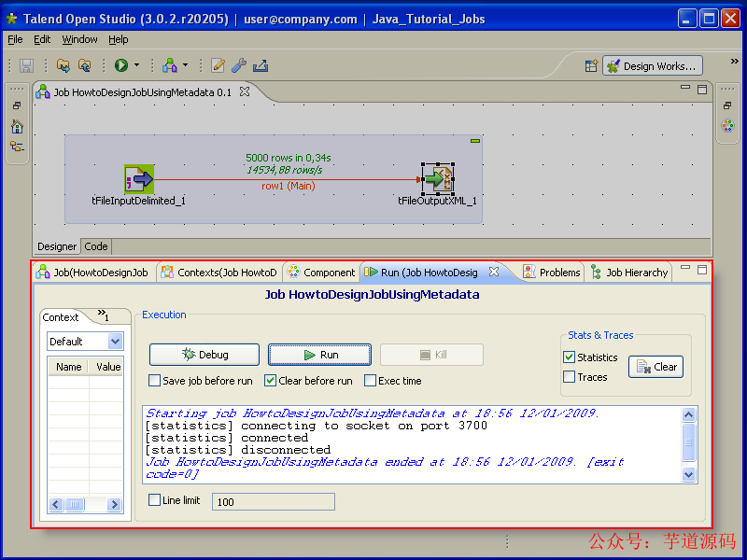Image resolution: width=747 pixels, height=560 pixels.
Task: Select the tFileOutputXML_1 component icon
Action: tap(437, 177)
